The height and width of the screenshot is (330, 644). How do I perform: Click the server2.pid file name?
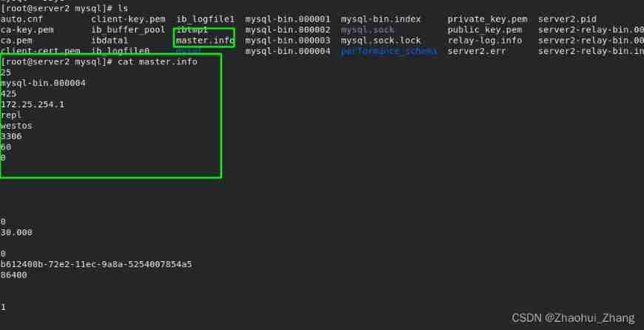coord(567,18)
